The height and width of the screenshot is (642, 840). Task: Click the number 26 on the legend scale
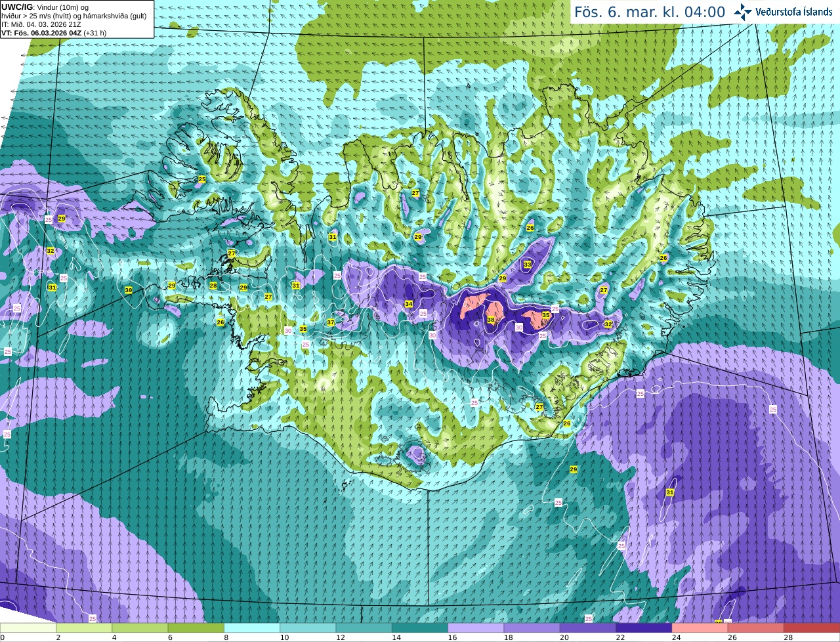click(x=731, y=637)
